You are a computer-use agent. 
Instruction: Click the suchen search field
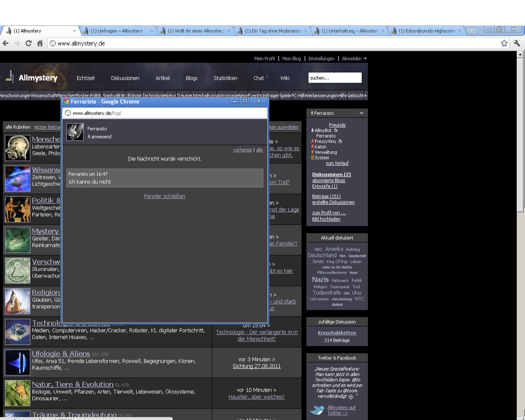point(335,78)
